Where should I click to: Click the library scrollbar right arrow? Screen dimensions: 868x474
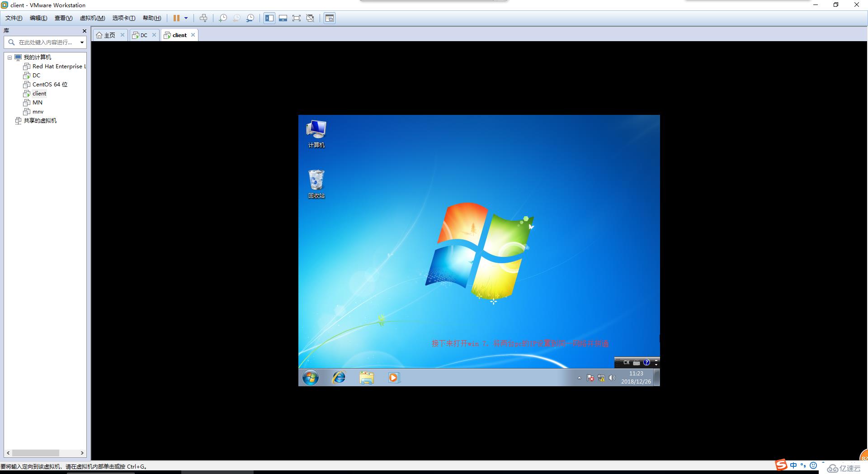tap(82, 453)
